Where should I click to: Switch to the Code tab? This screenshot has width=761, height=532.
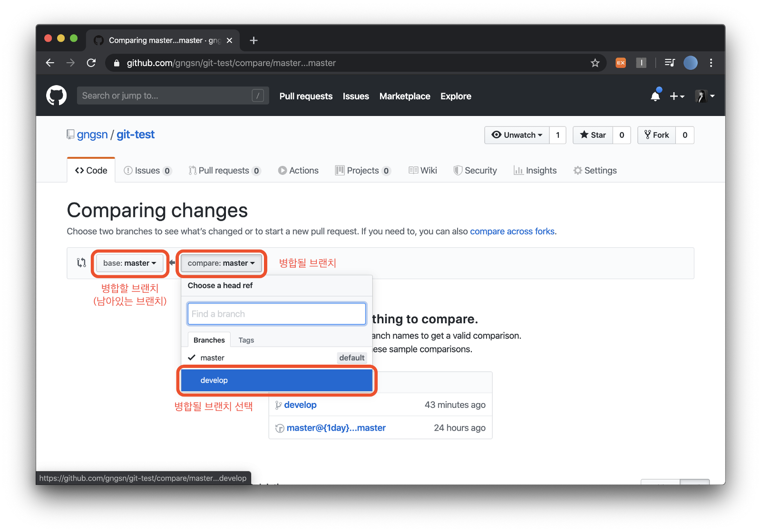coord(91,170)
